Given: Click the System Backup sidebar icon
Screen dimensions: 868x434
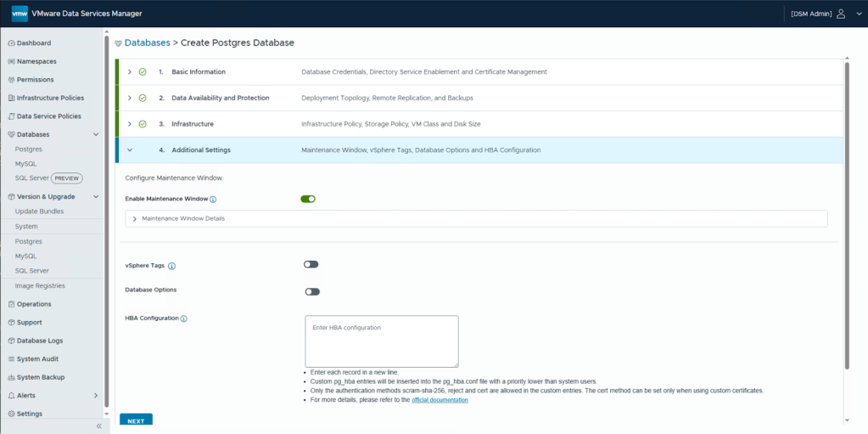Looking at the screenshot, I should (12, 377).
